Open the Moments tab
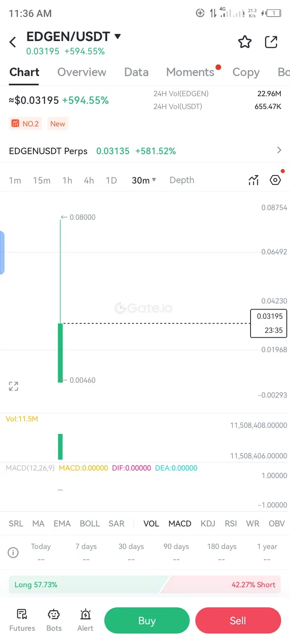Viewport: 290px width, 644px height. pos(190,72)
